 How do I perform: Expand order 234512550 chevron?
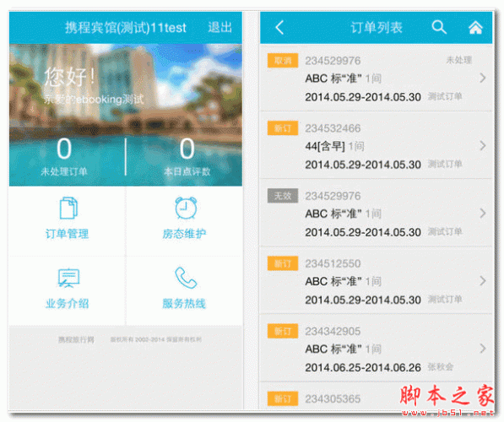pyautogui.click(x=482, y=281)
